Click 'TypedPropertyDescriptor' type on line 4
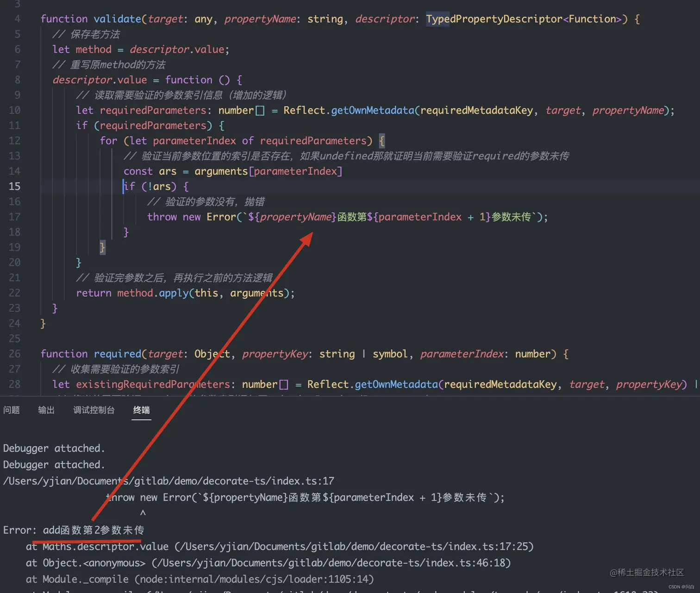The height and width of the screenshot is (593, 700). (494, 19)
